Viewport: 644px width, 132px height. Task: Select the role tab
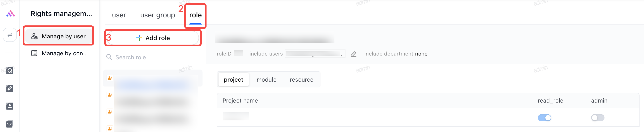(195, 15)
